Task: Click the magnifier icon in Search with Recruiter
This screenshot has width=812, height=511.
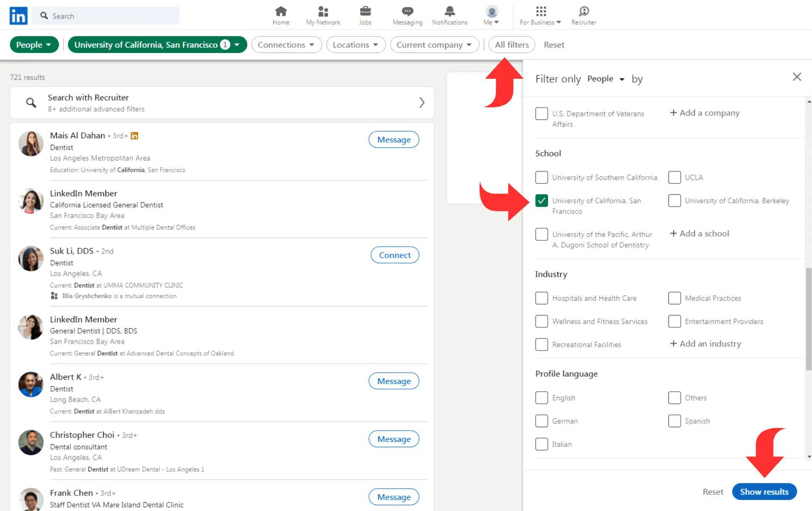Action: (x=31, y=102)
